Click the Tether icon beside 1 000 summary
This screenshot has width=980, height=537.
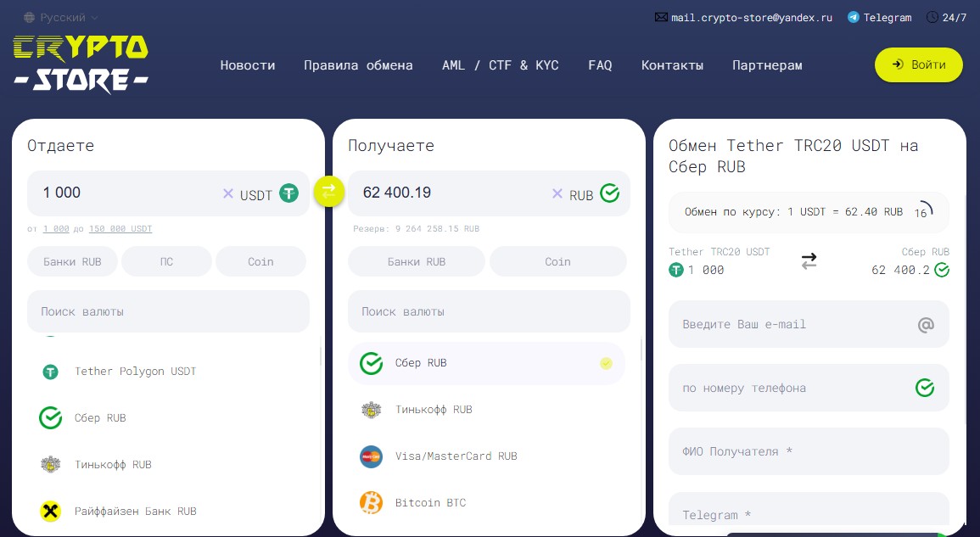pyautogui.click(x=675, y=270)
